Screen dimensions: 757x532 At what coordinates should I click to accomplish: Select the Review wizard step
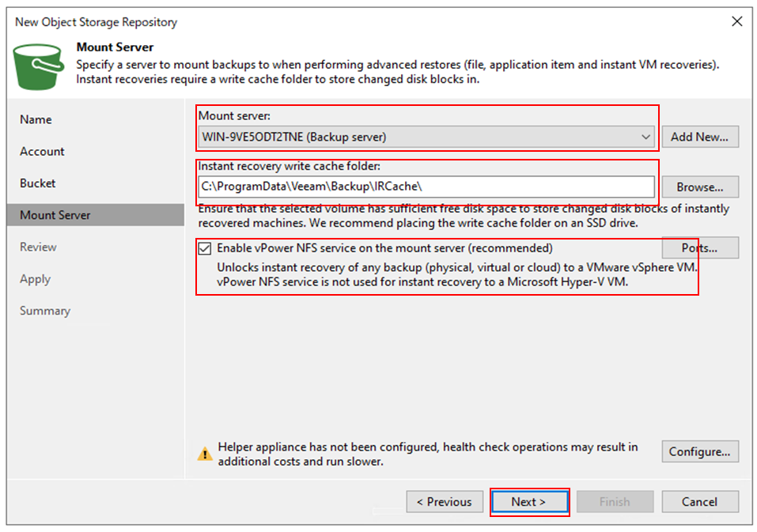coord(38,247)
